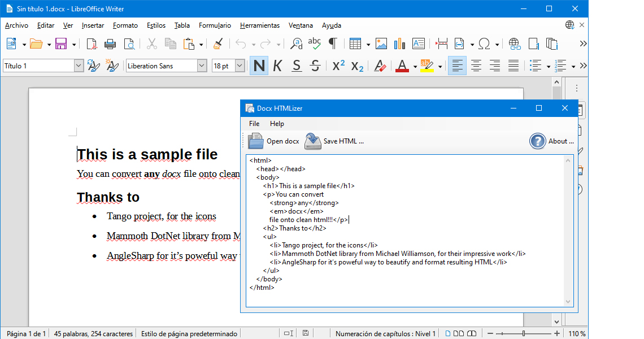Screen dimensions: 644x339
Task: Expand the 18 pt font size dropdown
Action: pos(240,66)
